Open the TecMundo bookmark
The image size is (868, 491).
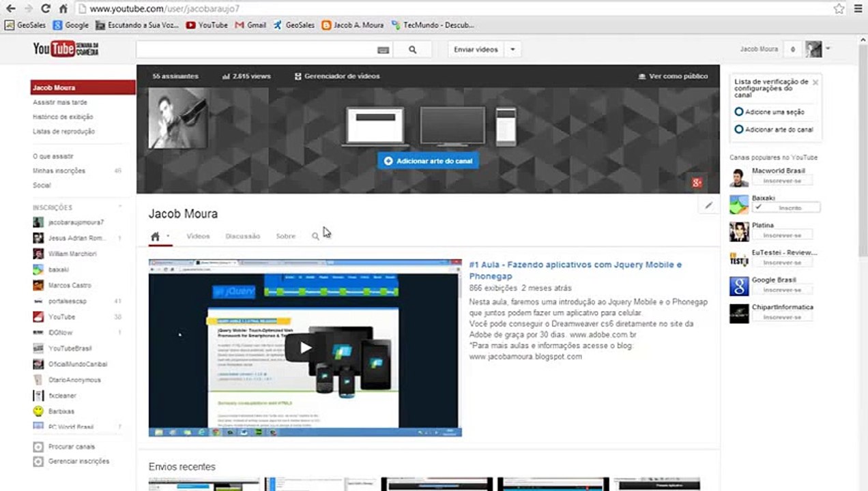click(x=433, y=25)
